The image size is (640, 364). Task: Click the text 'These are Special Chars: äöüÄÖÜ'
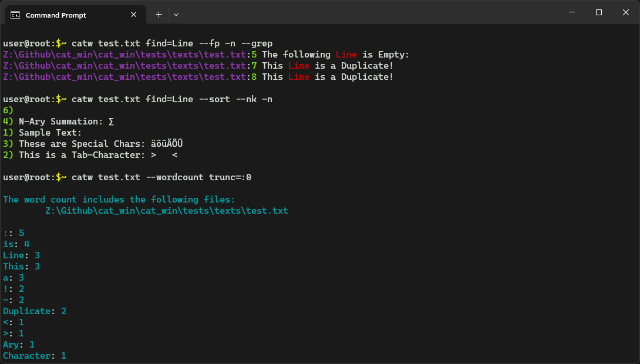[101, 144]
